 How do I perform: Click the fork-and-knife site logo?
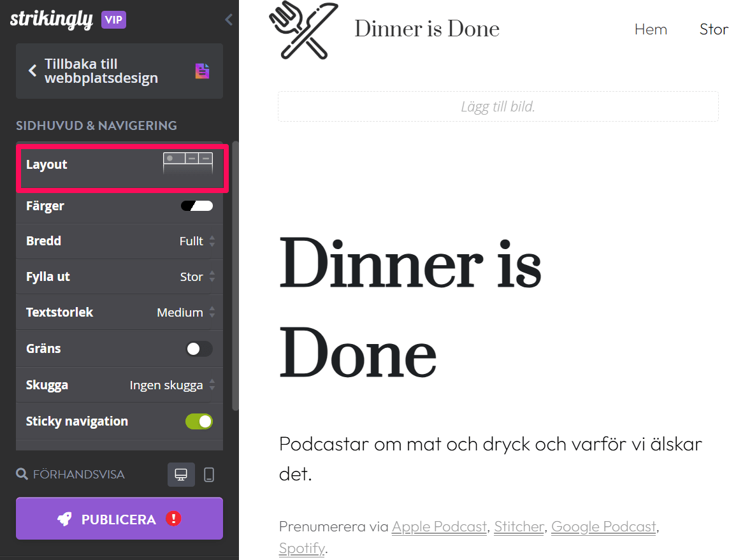point(303,30)
